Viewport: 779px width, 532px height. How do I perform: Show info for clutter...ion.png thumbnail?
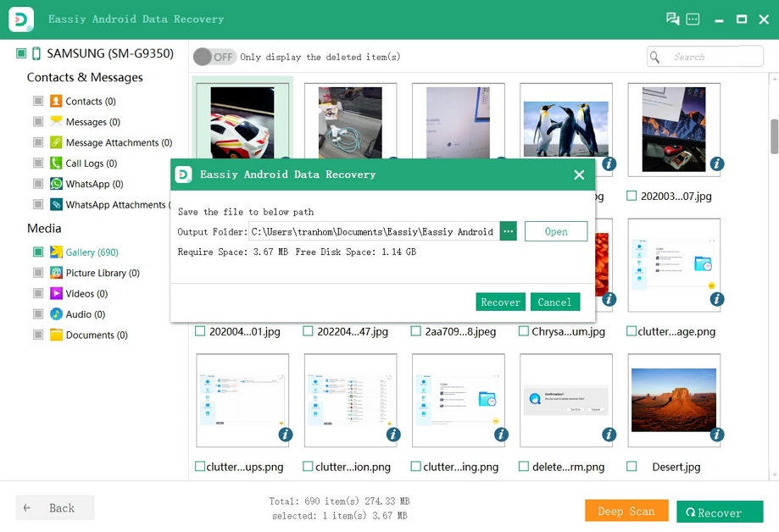point(393,435)
